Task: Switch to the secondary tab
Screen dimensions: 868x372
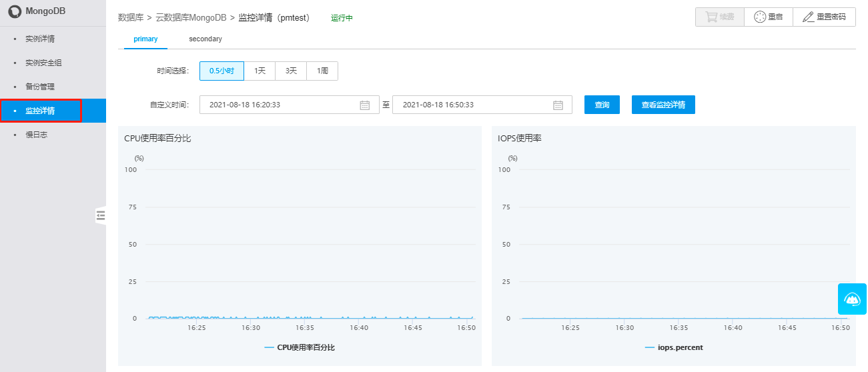Action: 205,39
